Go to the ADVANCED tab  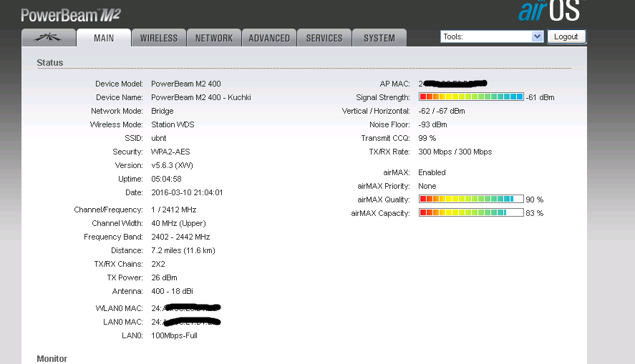click(x=269, y=38)
